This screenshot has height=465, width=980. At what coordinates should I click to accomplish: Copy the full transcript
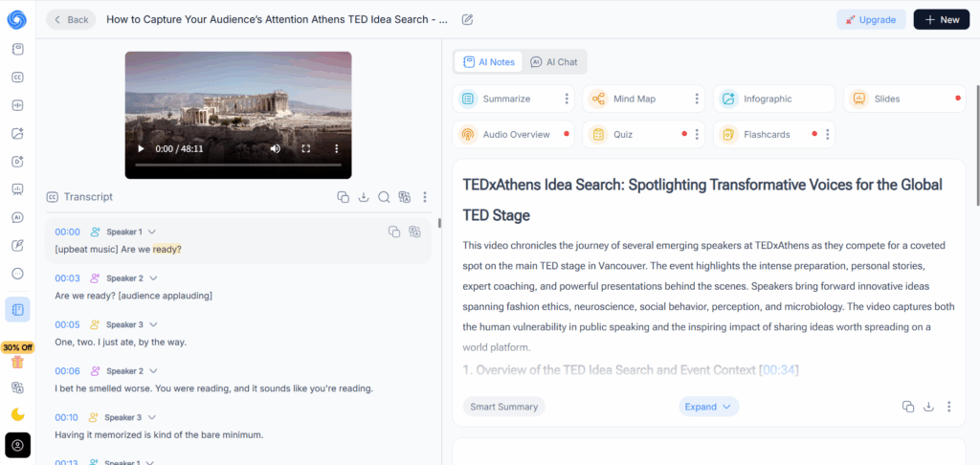point(343,197)
